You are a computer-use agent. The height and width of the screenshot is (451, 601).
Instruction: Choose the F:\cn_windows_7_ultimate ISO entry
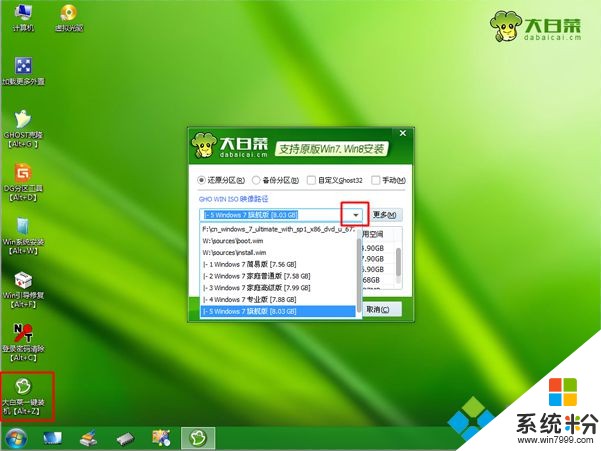(278, 229)
